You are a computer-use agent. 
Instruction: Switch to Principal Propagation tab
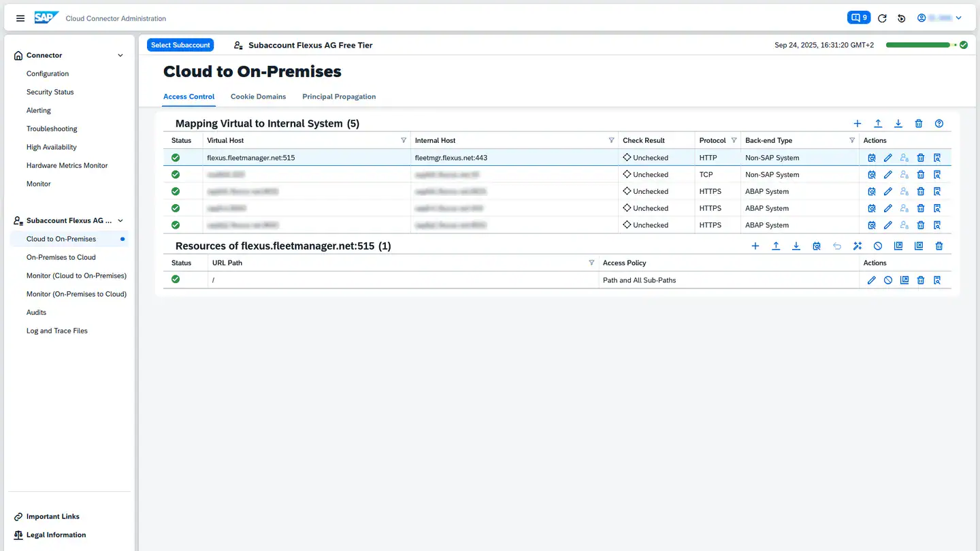(x=339, y=97)
